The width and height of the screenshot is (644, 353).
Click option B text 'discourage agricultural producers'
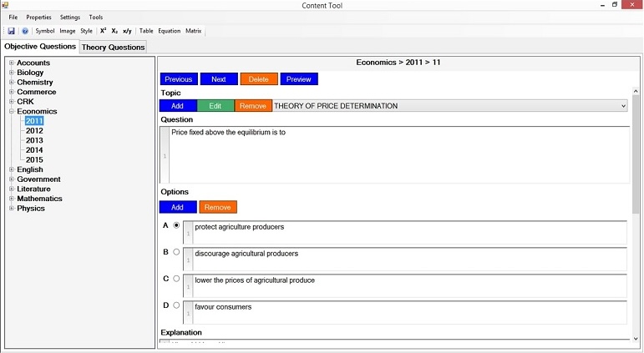246,254
